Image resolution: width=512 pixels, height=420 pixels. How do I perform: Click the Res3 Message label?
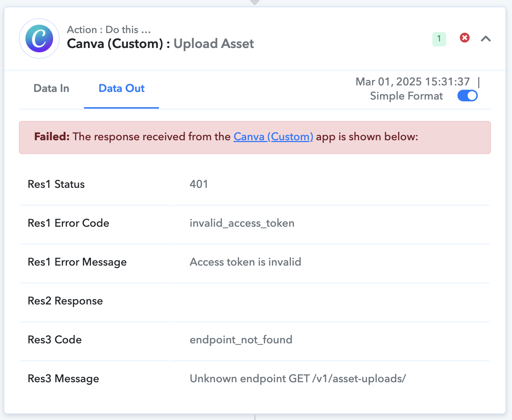click(63, 379)
